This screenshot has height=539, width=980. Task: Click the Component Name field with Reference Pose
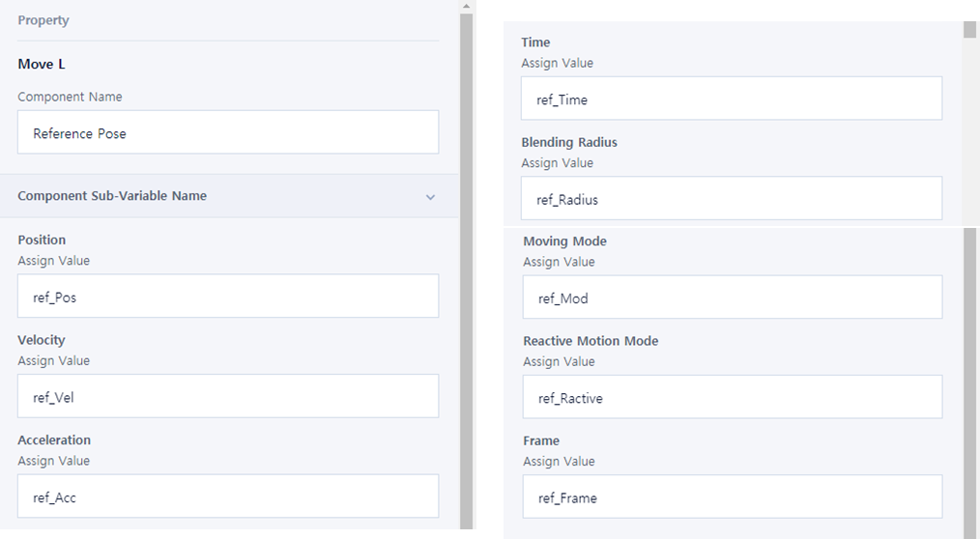click(228, 133)
